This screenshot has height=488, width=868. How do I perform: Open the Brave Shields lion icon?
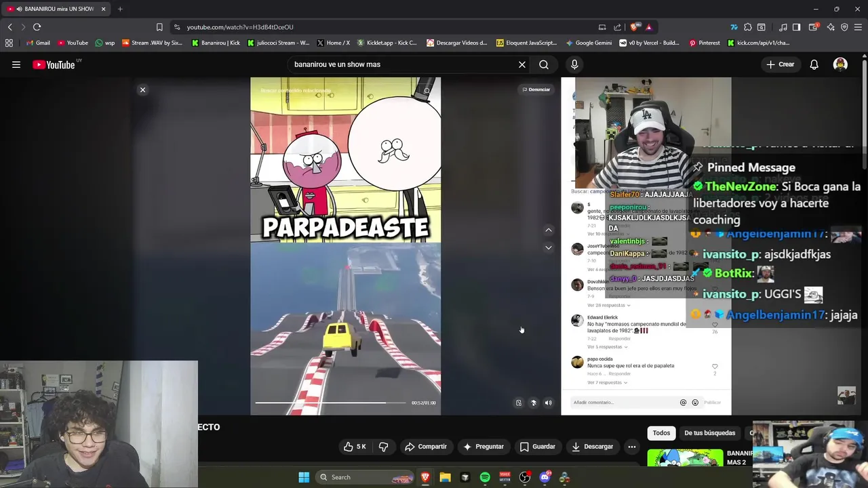(x=634, y=27)
